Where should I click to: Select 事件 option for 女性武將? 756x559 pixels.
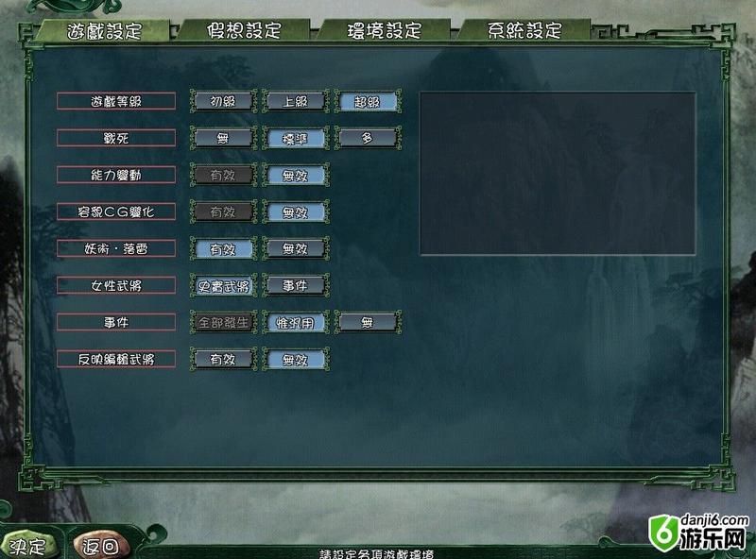pyautogui.click(x=295, y=286)
